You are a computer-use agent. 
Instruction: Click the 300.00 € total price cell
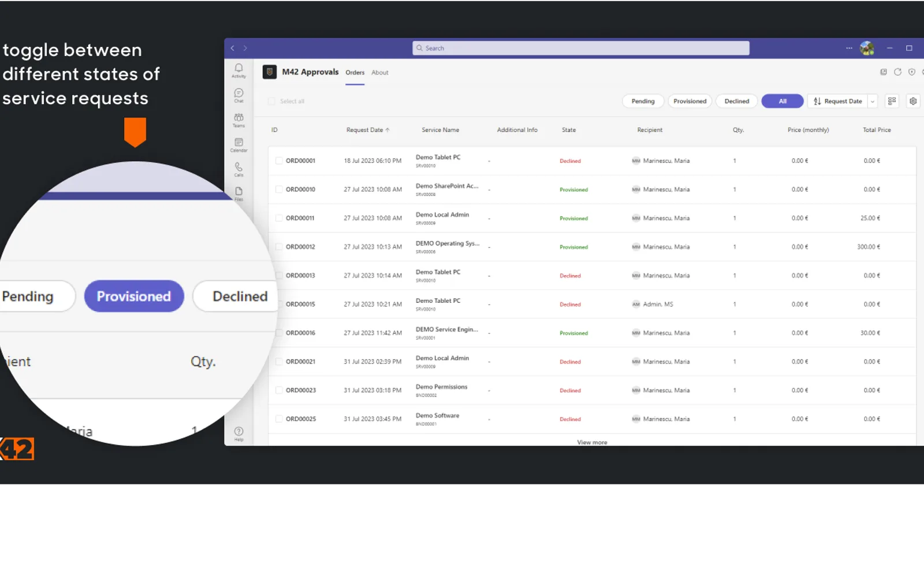869,247
